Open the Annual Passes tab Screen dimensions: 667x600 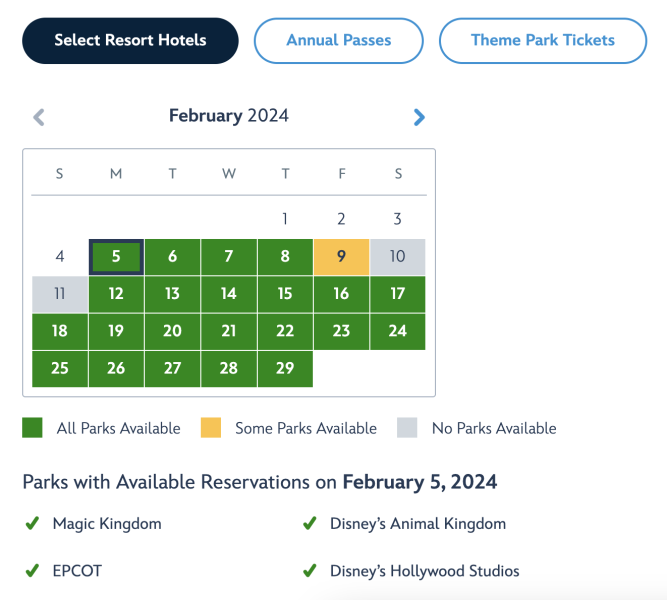tap(339, 41)
